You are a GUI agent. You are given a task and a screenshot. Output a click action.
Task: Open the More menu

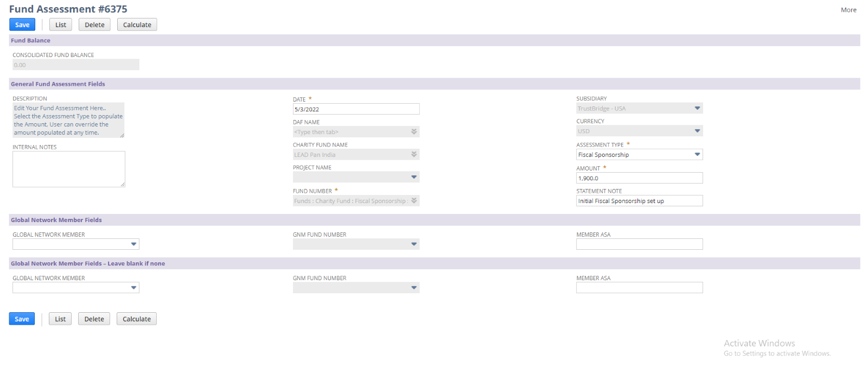(x=848, y=10)
